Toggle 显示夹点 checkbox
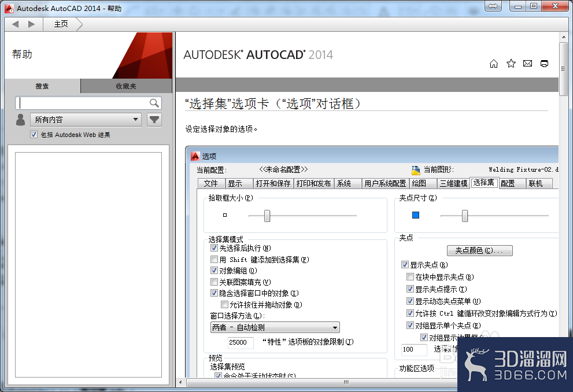The image size is (573, 392). coord(405,264)
